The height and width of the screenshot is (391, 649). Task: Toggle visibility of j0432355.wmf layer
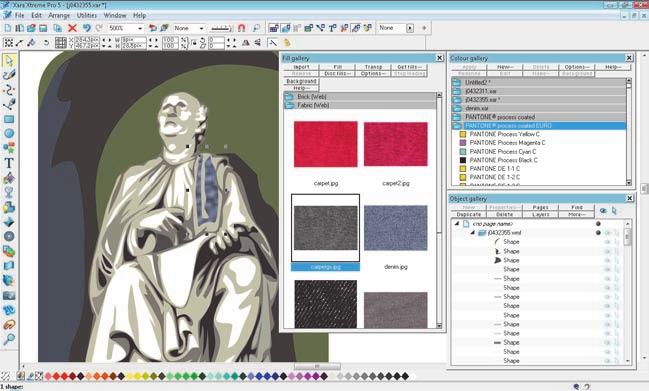tap(608, 233)
